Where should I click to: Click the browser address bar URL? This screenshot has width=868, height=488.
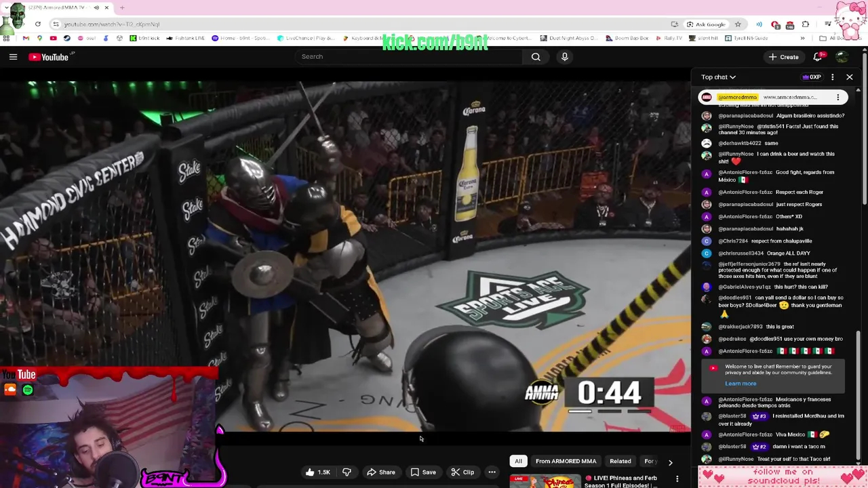tap(112, 24)
